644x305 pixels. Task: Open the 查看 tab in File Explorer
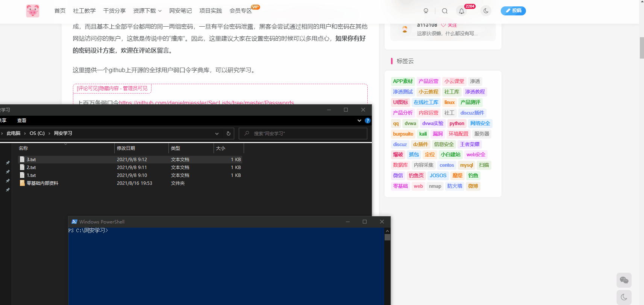(22, 121)
